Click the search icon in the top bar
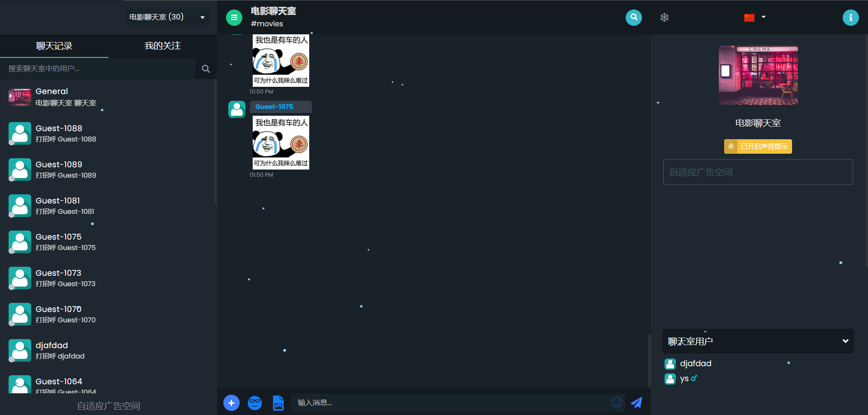 pos(633,17)
